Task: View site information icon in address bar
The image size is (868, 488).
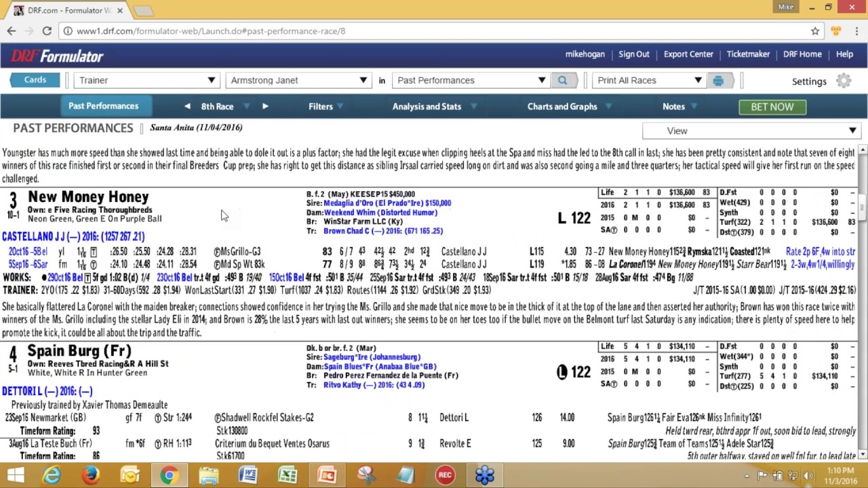Action: click(67, 31)
